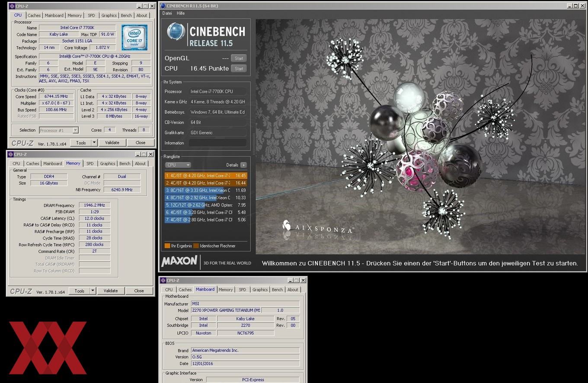Click Close button in top CPU-Z window
Viewport: 588px width, 383px height.
coord(141,143)
